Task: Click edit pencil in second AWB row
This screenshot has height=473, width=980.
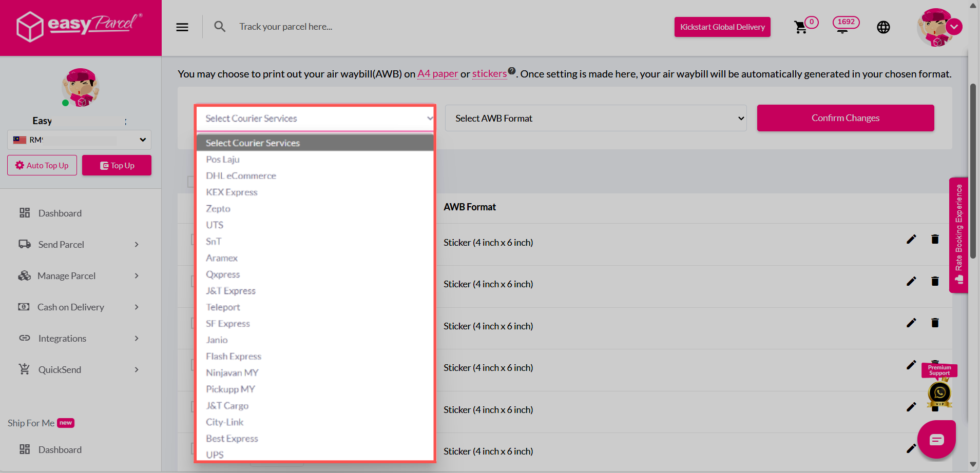Action: point(911,281)
